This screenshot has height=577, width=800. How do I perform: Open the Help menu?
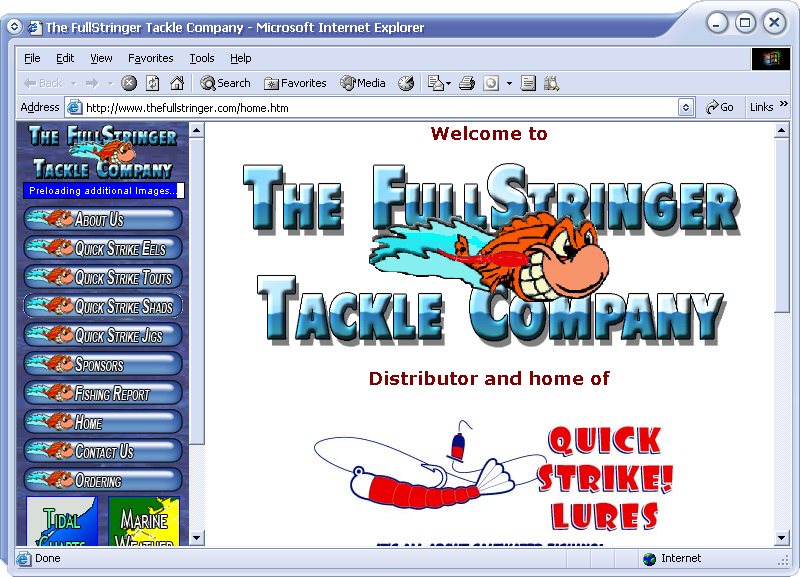click(x=240, y=58)
